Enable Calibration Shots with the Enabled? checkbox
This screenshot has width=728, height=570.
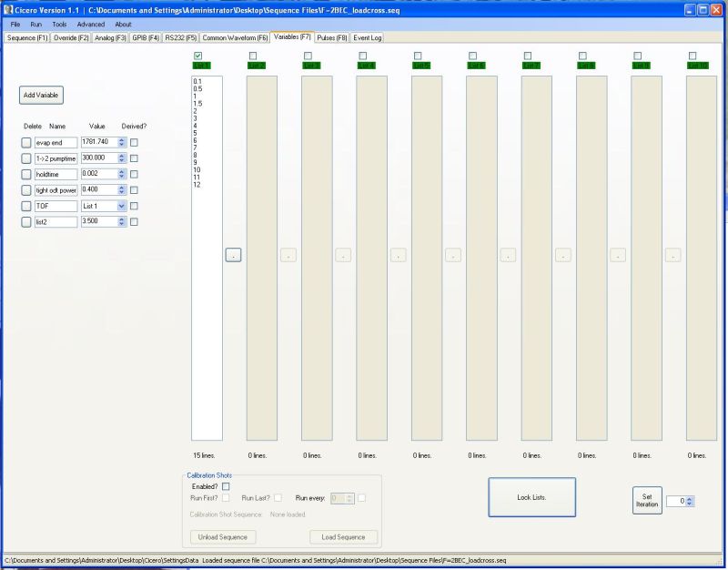click(226, 486)
